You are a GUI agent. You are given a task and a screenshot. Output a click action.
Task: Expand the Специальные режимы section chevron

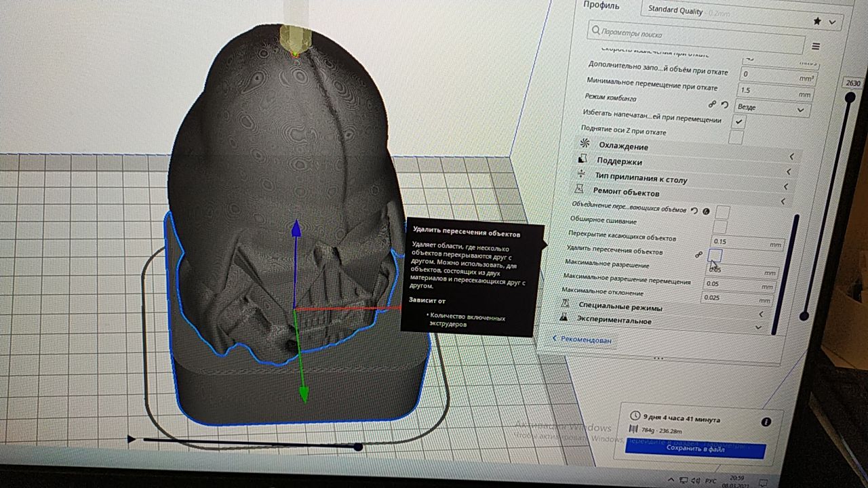[x=760, y=314]
